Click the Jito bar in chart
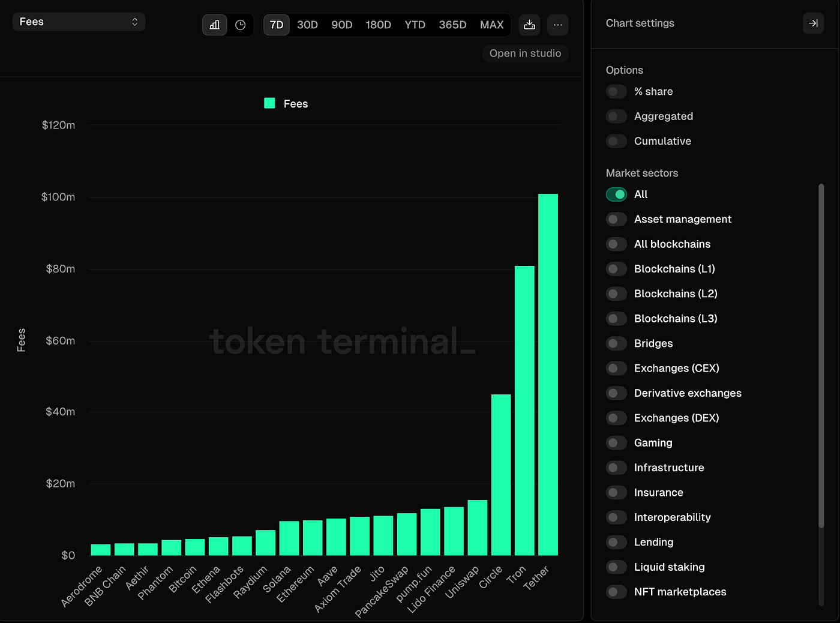The width and height of the screenshot is (840, 623). (383, 535)
